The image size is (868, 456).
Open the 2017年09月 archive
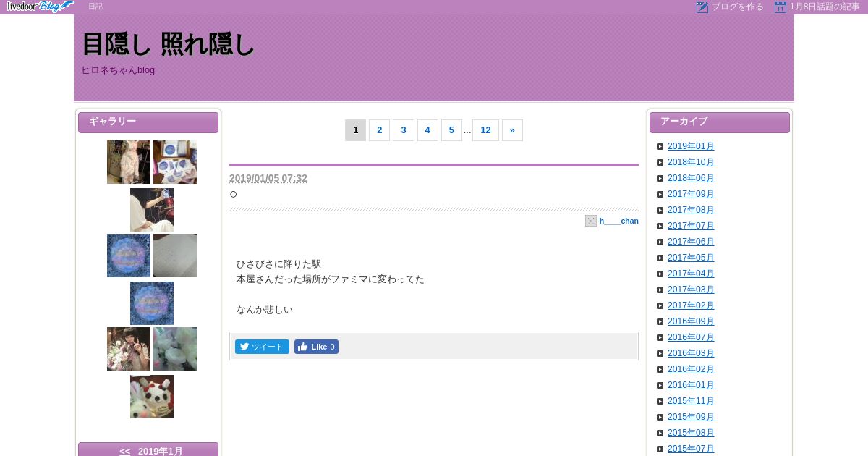point(691,194)
